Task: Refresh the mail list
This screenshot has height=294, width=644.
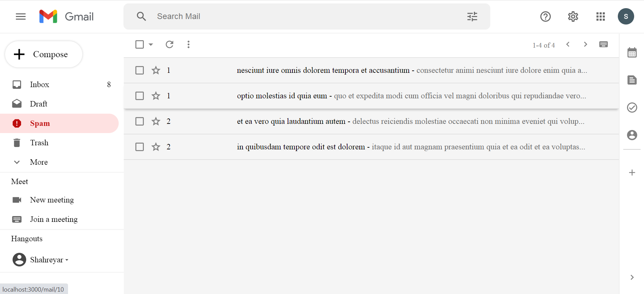Action: 170,44
